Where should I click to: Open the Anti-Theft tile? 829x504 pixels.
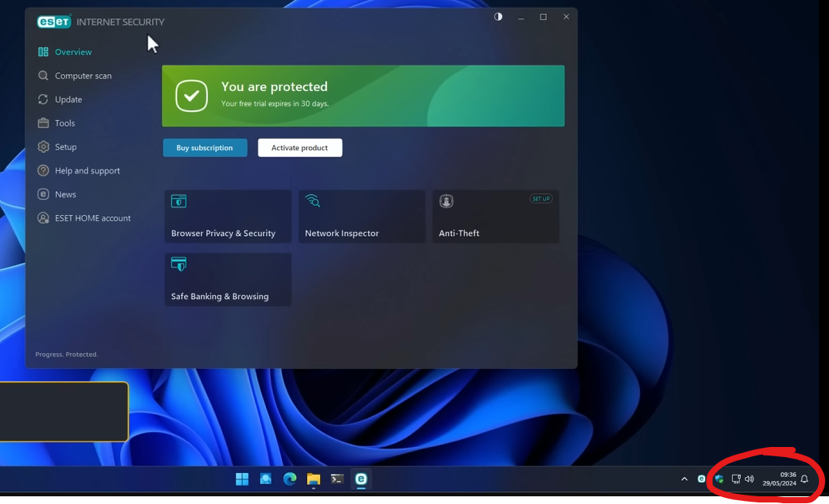[495, 217]
